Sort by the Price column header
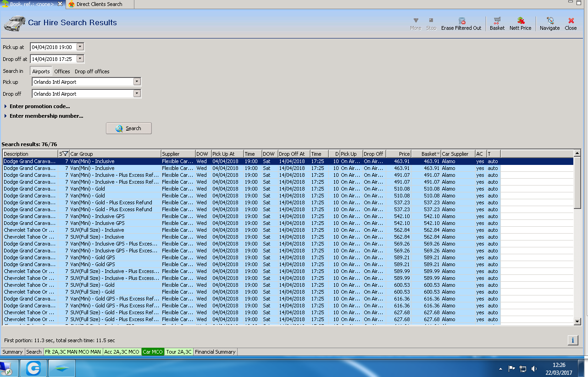Viewport: 588px width, 377px height. tap(399, 154)
